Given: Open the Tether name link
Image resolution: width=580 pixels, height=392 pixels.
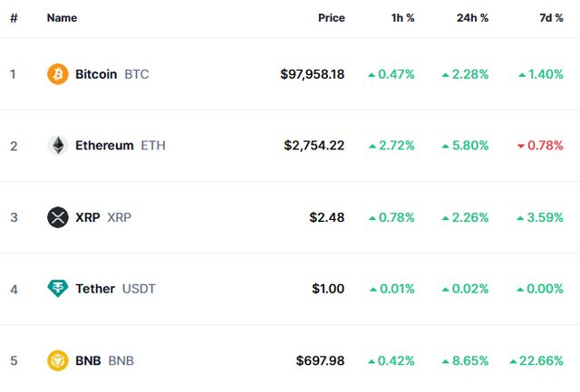Looking at the screenshot, I should click(95, 289).
